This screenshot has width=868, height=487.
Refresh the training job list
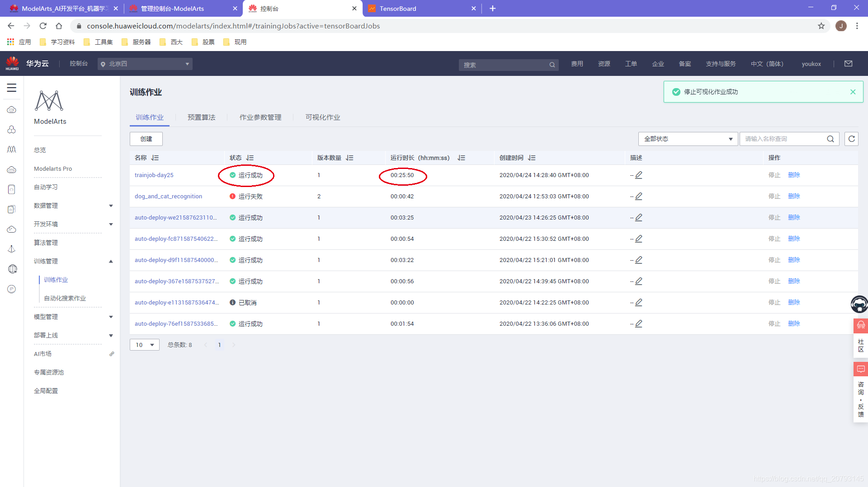(851, 139)
